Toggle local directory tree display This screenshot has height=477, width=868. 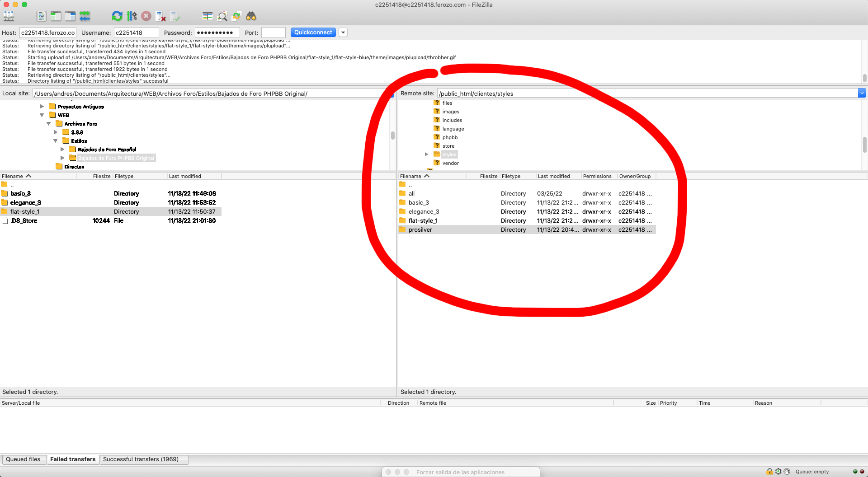(x=56, y=16)
